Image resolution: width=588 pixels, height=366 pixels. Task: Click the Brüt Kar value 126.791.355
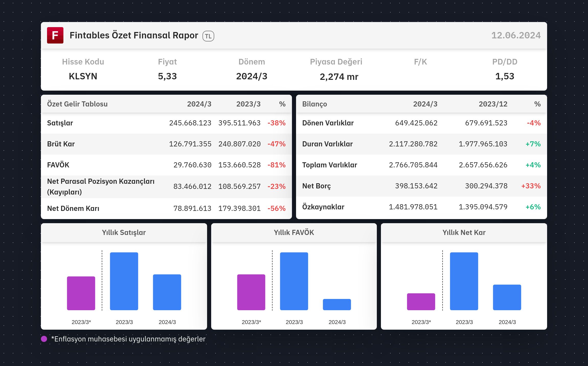[190, 144]
